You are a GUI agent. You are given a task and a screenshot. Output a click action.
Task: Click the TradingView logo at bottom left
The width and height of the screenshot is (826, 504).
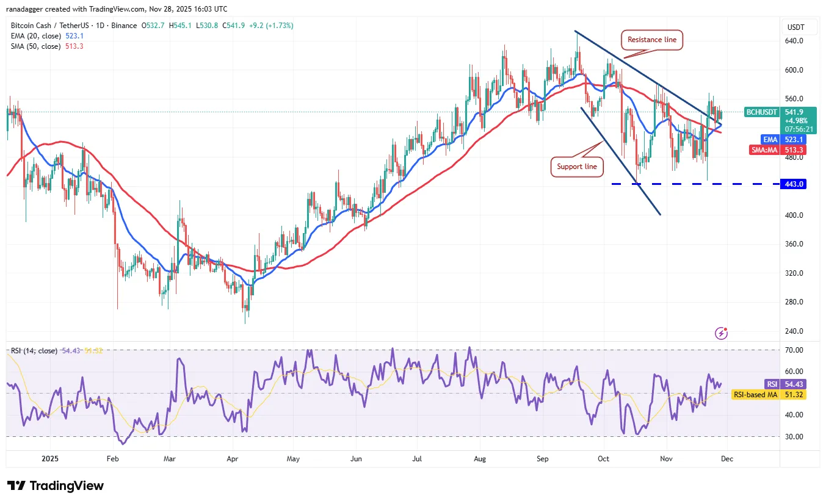56,486
